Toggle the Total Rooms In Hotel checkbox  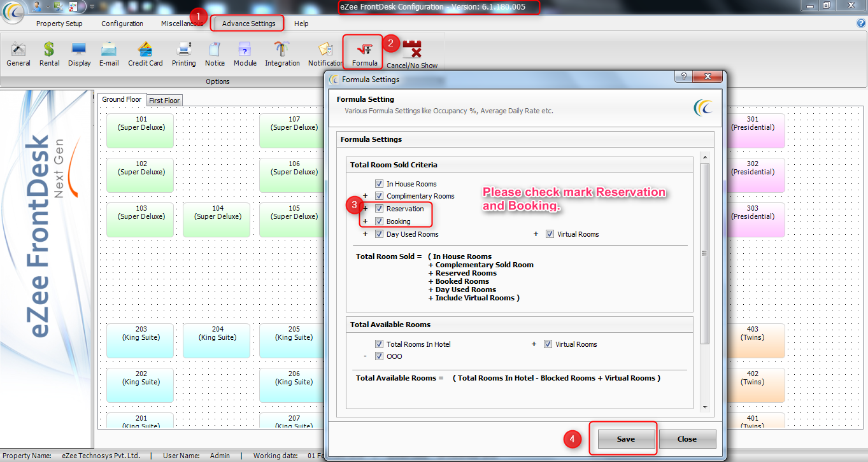[380, 344]
